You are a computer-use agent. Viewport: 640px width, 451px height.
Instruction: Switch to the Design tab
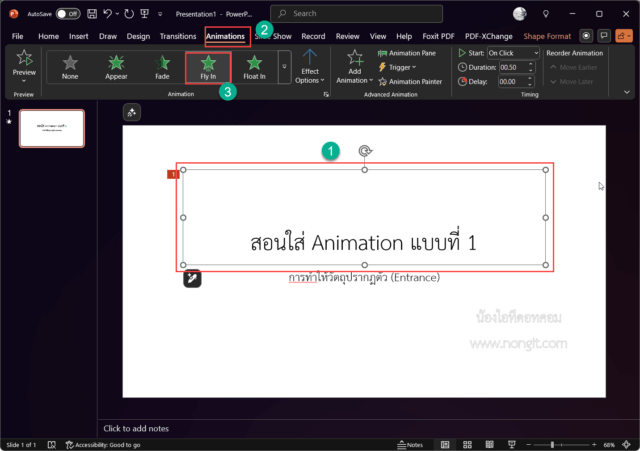[x=138, y=36]
